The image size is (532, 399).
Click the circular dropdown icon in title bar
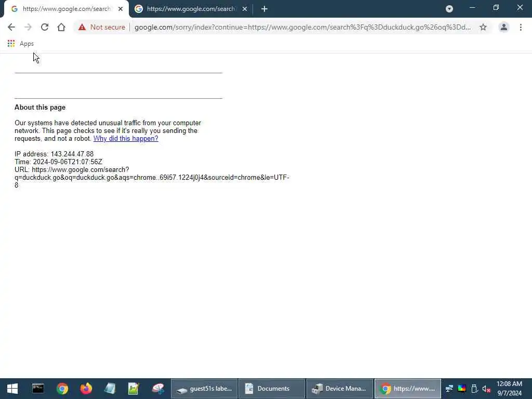click(449, 9)
